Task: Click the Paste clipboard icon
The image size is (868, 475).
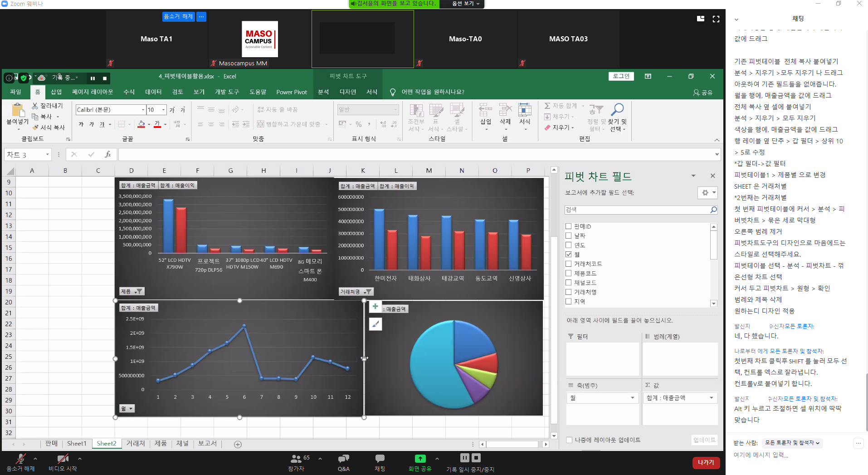Action: coord(17,110)
